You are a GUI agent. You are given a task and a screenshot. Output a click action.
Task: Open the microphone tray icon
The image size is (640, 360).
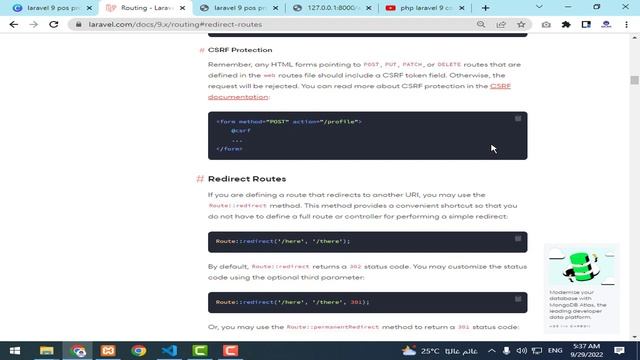[x=506, y=351]
